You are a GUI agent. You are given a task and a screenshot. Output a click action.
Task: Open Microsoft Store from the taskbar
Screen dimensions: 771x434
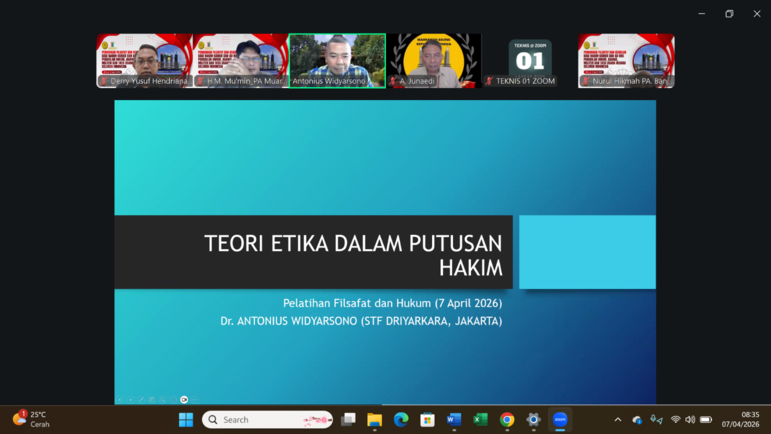427,420
